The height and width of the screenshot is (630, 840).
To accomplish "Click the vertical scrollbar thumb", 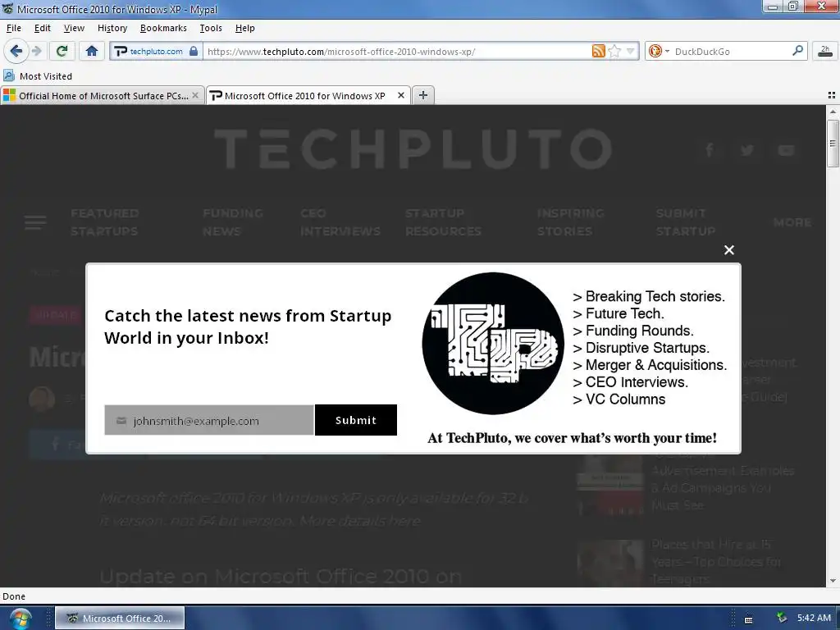I will [833, 144].
